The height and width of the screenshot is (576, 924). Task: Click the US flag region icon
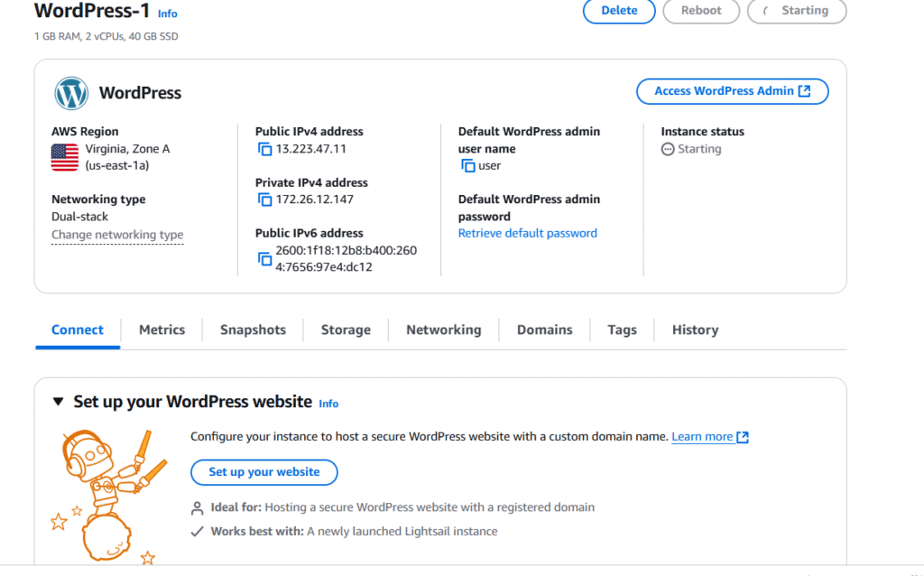[x=65, y=157]
